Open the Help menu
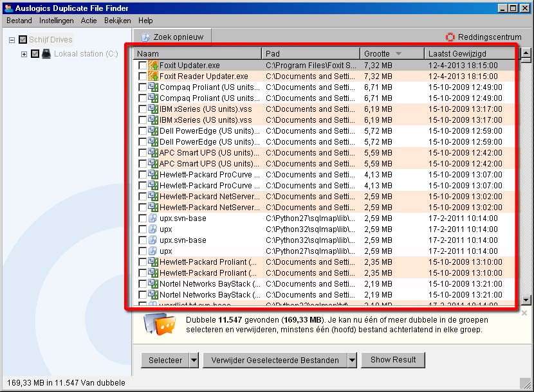Screen dimensions: 534x392 click(x=145, y=21)
